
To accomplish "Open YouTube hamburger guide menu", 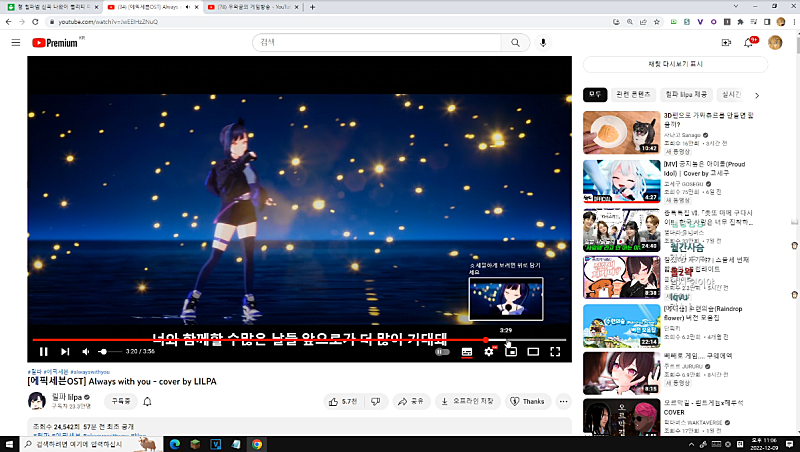I will 16,43.
